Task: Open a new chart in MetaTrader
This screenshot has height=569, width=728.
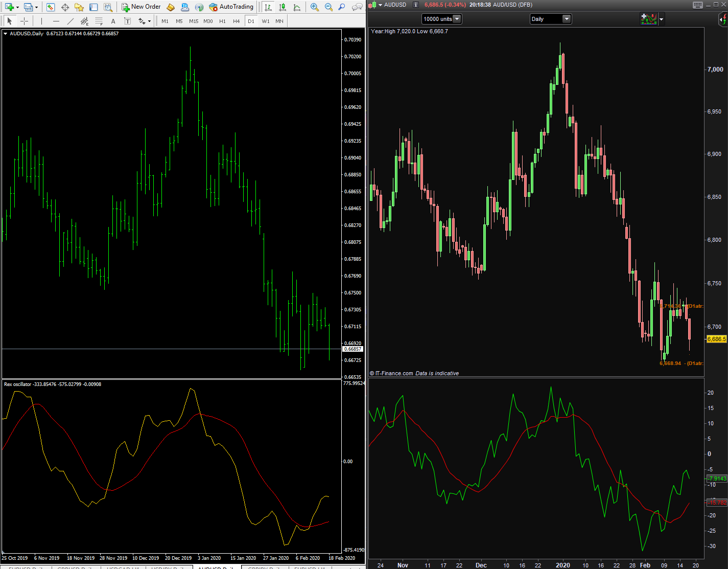Action: coord(9,7)
